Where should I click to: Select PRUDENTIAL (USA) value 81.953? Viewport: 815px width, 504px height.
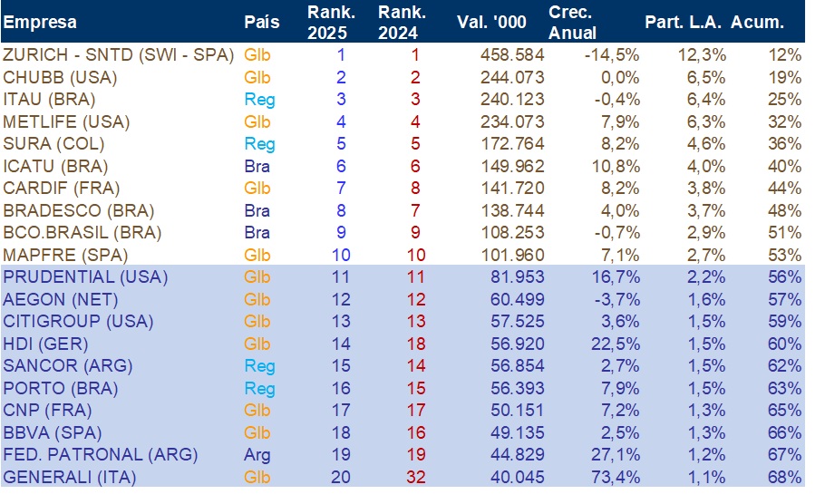(x=517, y=277)
